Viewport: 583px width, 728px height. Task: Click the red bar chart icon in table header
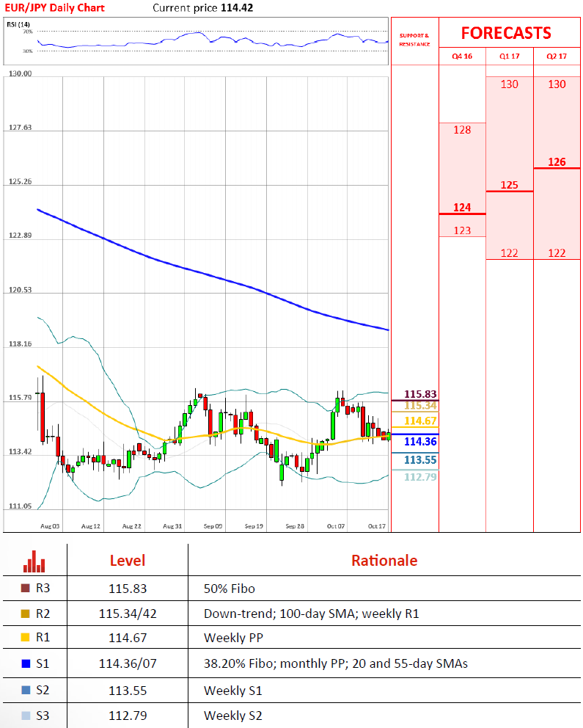click(x=34, y=561)
